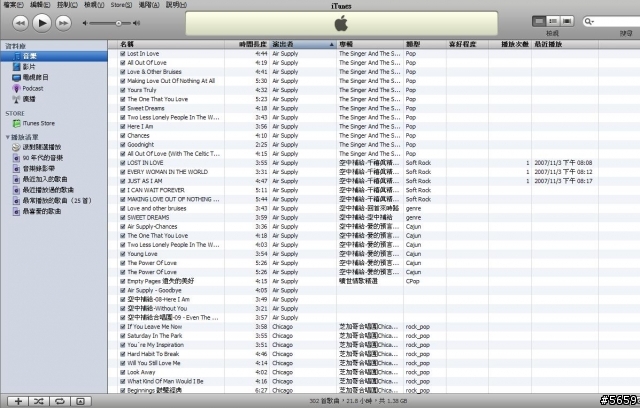Click the Previous track rewind button
This screenshot has width=640, height=408.
click(x=20, y=23)
